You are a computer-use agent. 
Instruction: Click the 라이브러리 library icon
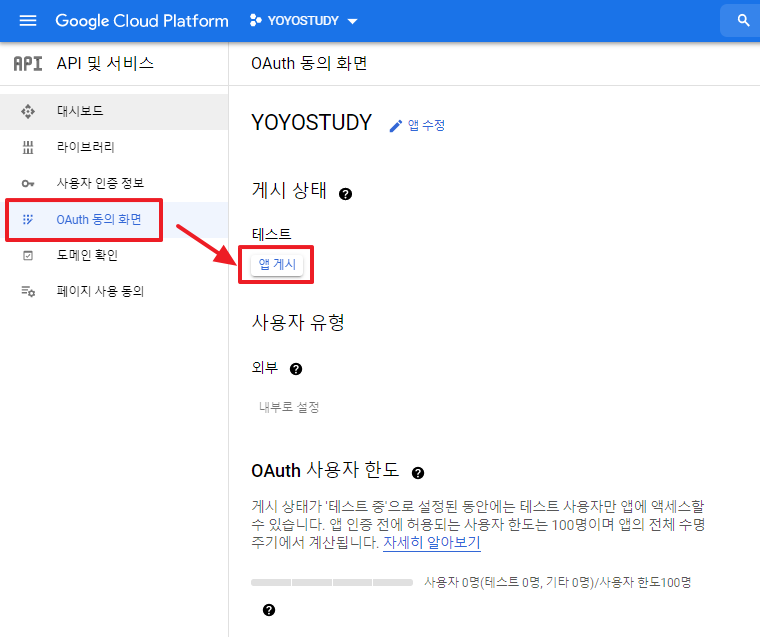pos(28,147)
